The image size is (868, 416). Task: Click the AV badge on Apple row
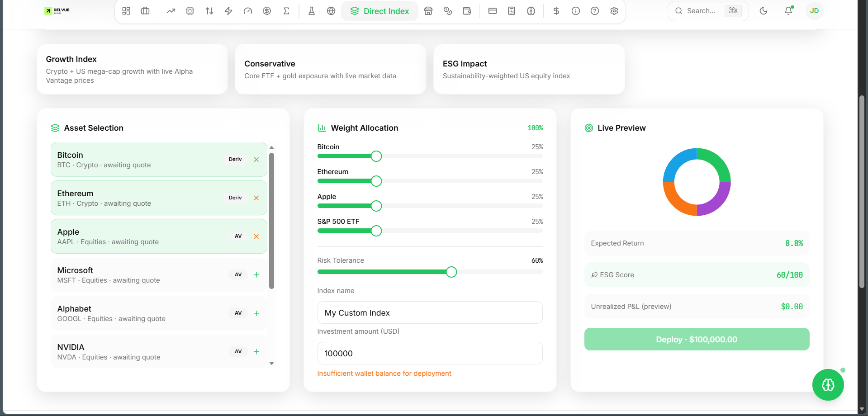pos(238,236)
